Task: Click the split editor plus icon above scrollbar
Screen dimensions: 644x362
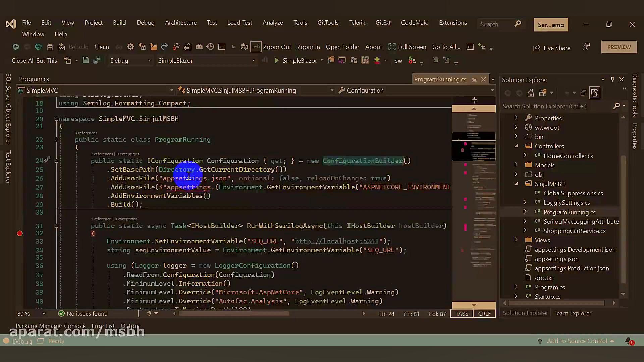Action: coord(474,100)
